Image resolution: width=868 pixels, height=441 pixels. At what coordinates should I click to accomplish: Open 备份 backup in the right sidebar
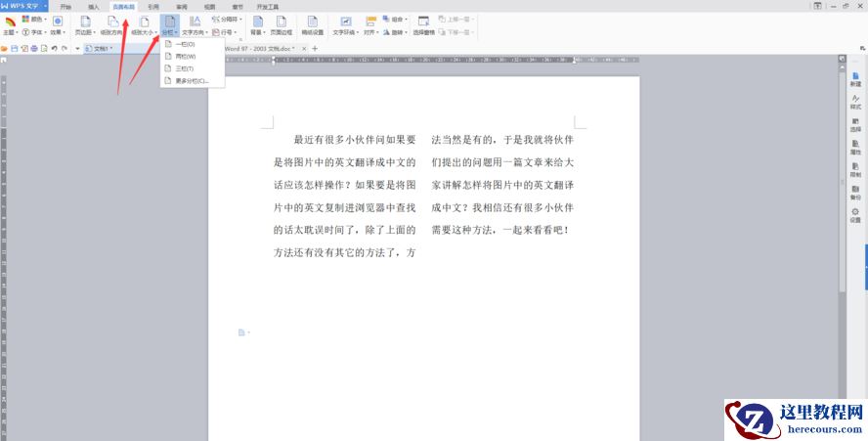coord(856,193)
